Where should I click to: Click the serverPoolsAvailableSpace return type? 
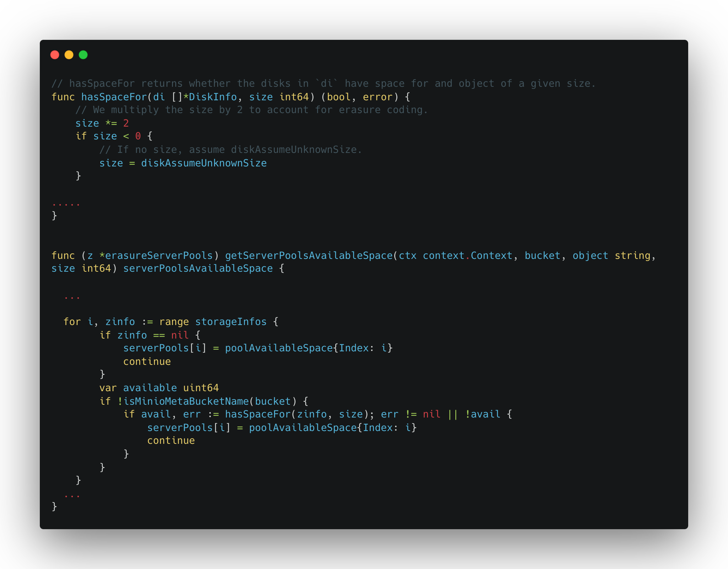[198, 268]
